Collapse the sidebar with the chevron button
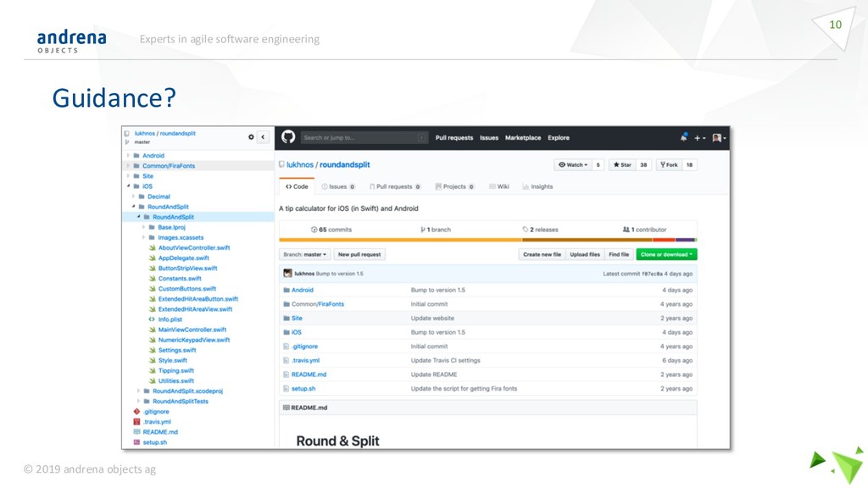868x488 pixels. click(263, 136)
